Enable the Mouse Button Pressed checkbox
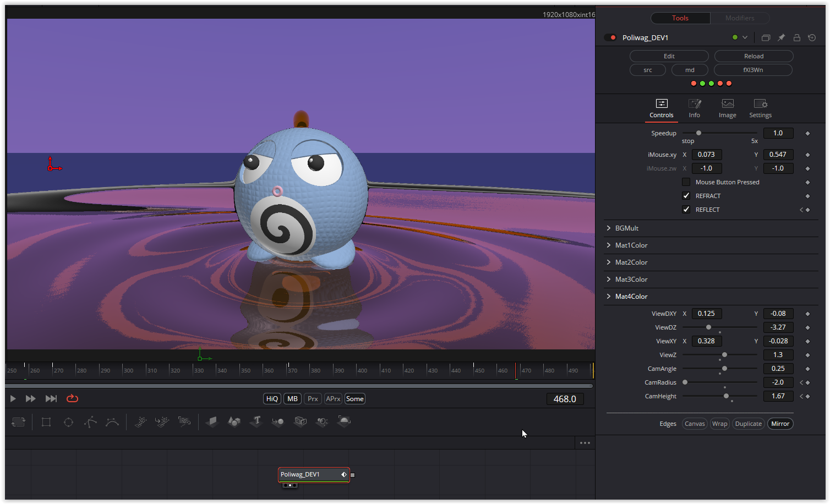This screenshot has height=504, width=830. click(x=686, y=182)
